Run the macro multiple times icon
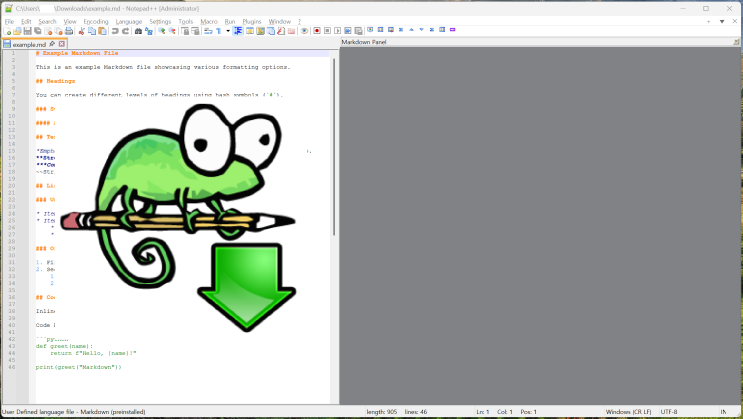 point(348,31)
